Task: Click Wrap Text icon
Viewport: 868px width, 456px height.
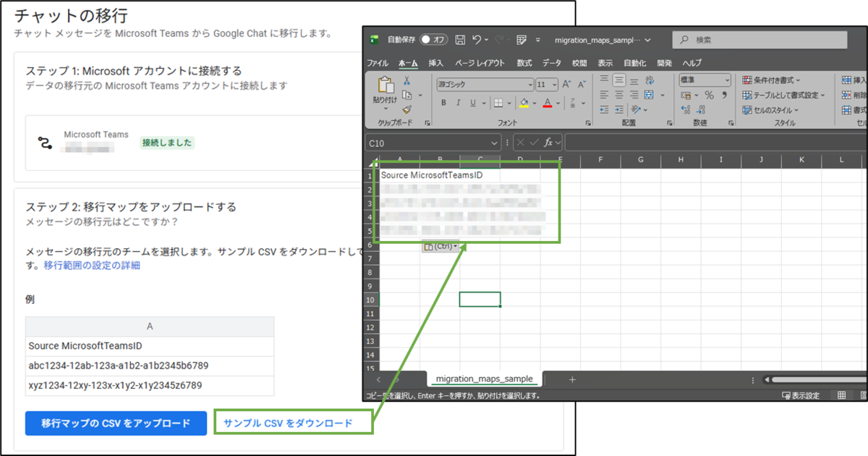Action: tap(650, 80)
